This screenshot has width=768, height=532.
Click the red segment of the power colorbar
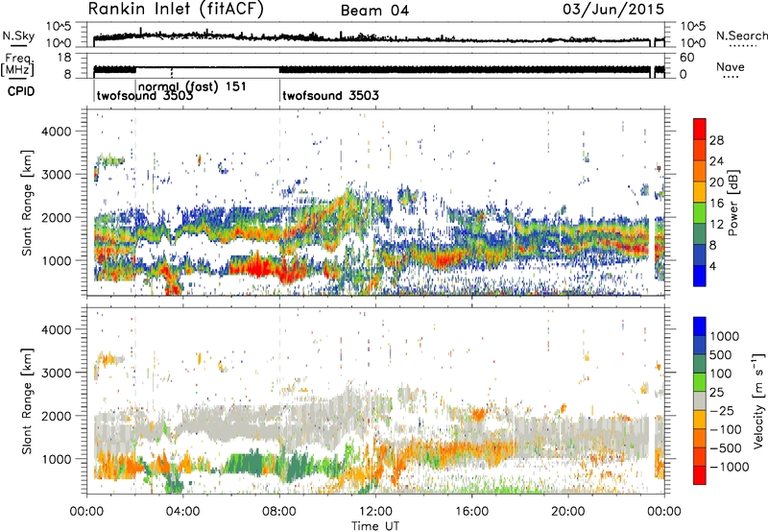pos(700,130)
